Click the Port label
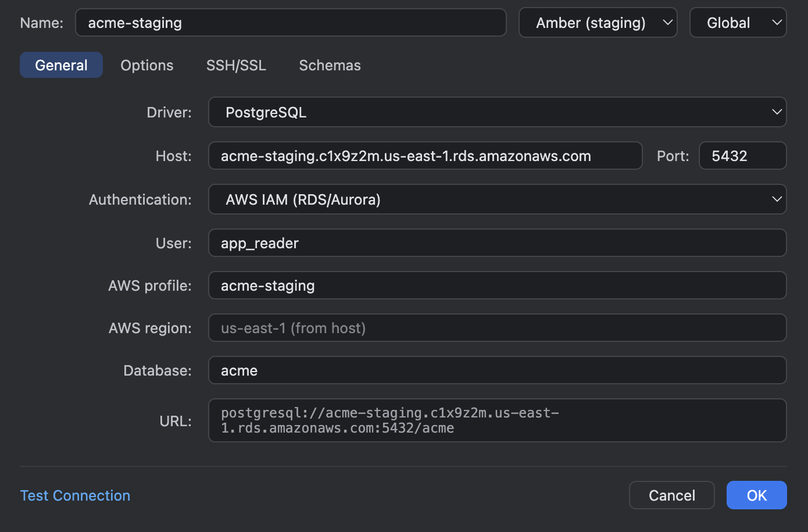The width and height of the screenshot is (808, 532). click(673, 156)
